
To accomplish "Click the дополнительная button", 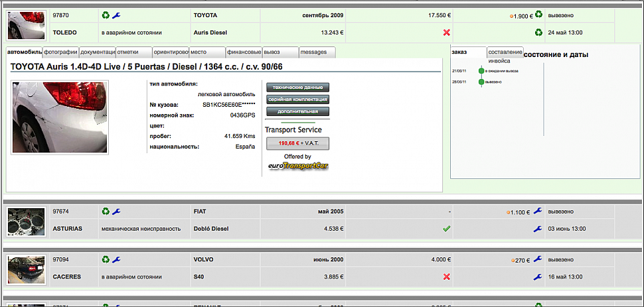I will [298, 111].
